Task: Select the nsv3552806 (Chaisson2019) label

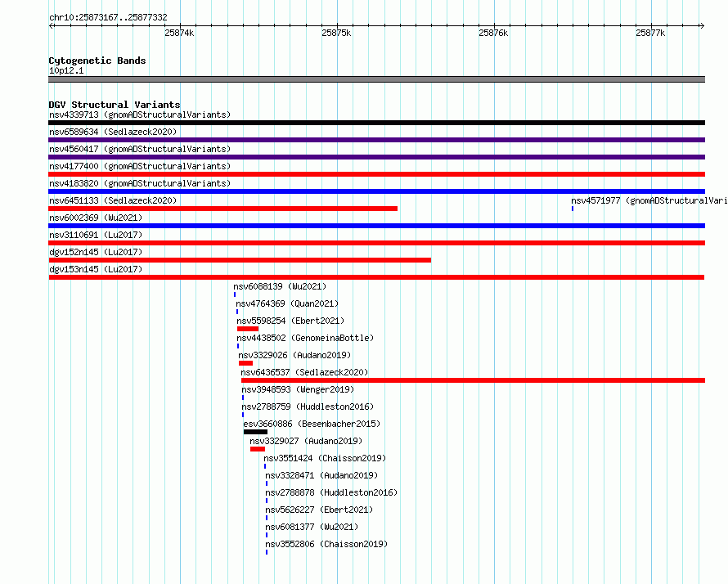Action: click(x=326, y=544)
